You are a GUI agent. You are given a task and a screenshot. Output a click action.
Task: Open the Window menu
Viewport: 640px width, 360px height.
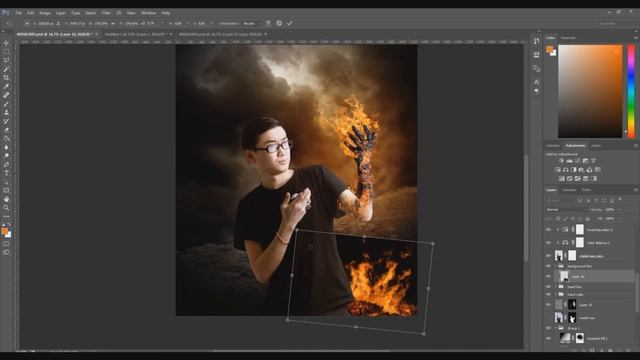tap(149, 13)
